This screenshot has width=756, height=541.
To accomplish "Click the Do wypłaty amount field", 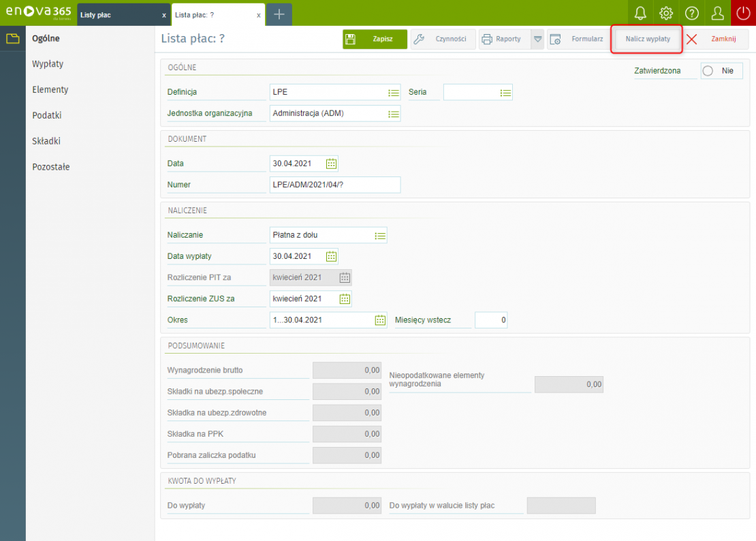I will 347,506.
